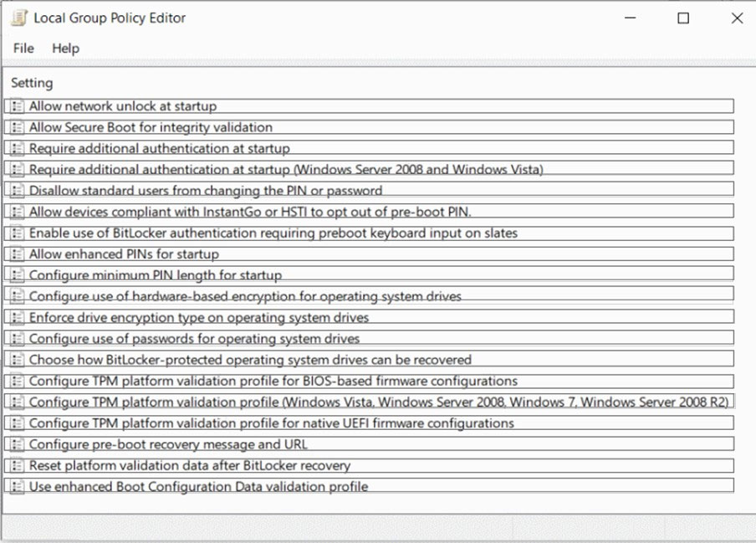Close the Local Group Policy Editor window
Screen dimensions: 756x543
(737, 18)
